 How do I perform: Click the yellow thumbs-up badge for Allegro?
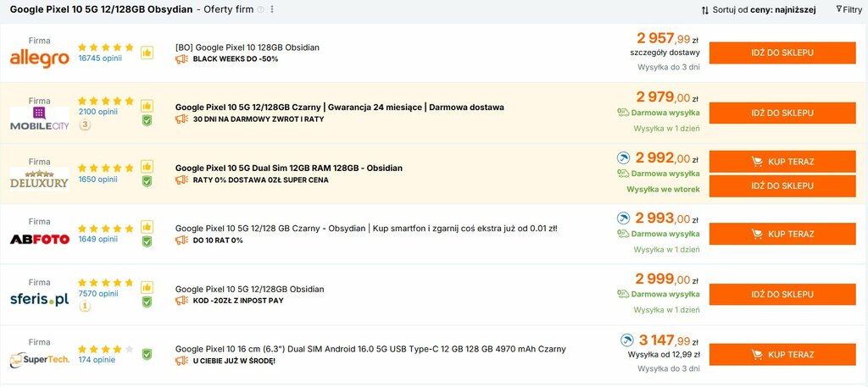tap(147, 53)
